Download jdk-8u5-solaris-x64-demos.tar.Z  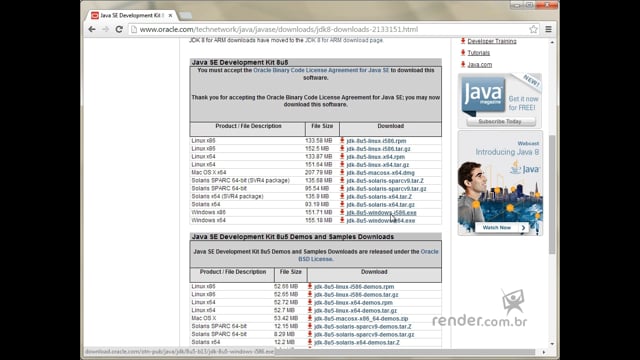pos(357,342)
